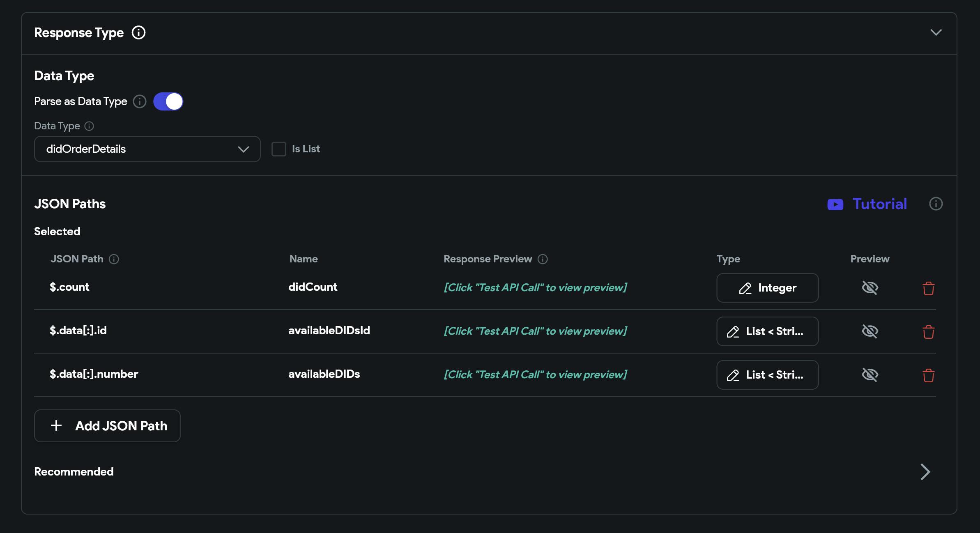
Task: Edit the List type for availableDIDsId row
Action: (x=767, y=331)
